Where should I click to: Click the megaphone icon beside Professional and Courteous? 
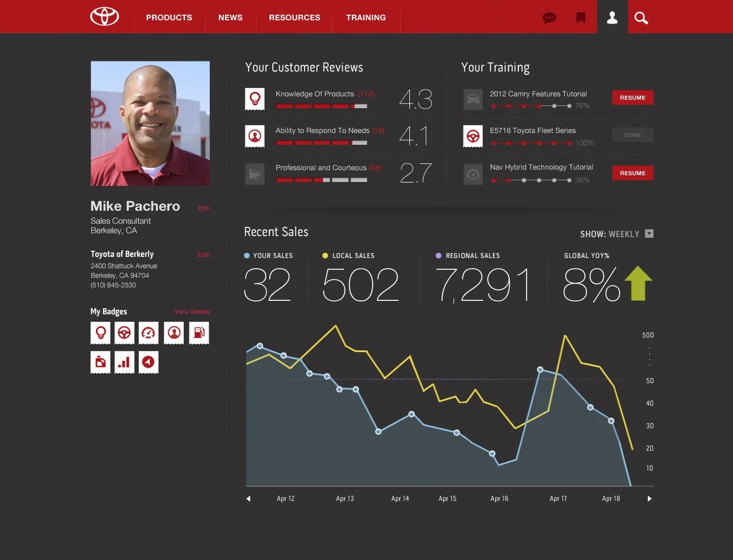255,174
